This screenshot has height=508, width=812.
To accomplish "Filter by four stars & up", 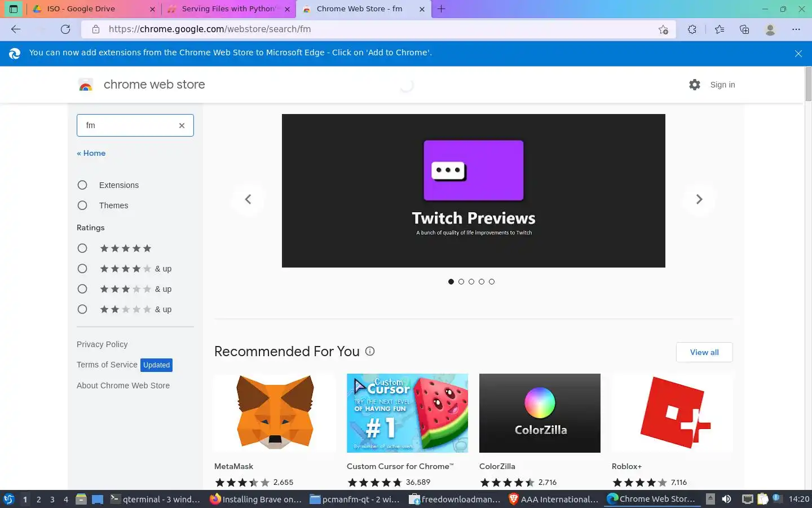I will pos(82,269).
